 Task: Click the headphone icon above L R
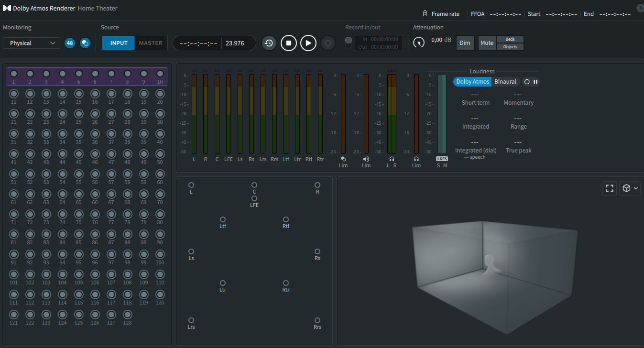click(x=392, y=159)
